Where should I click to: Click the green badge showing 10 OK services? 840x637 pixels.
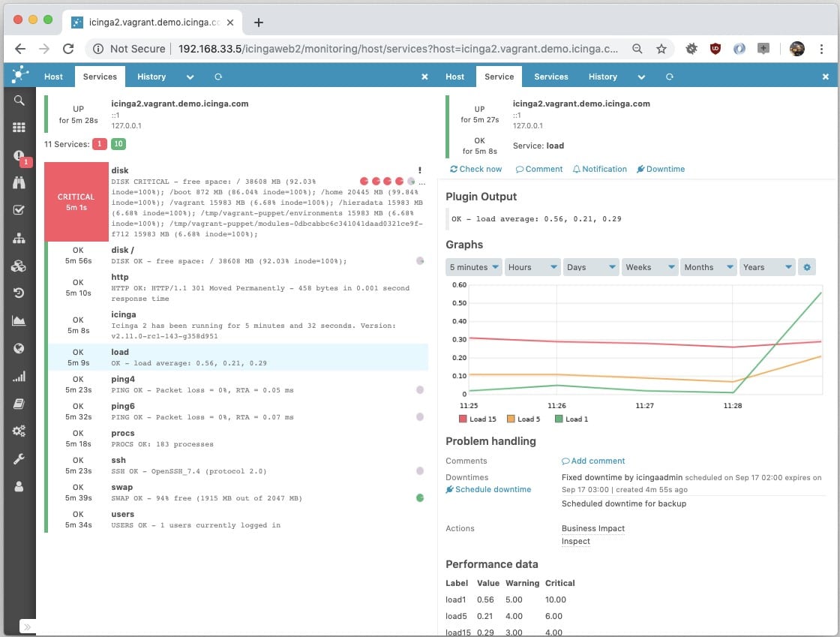(118, 143)
